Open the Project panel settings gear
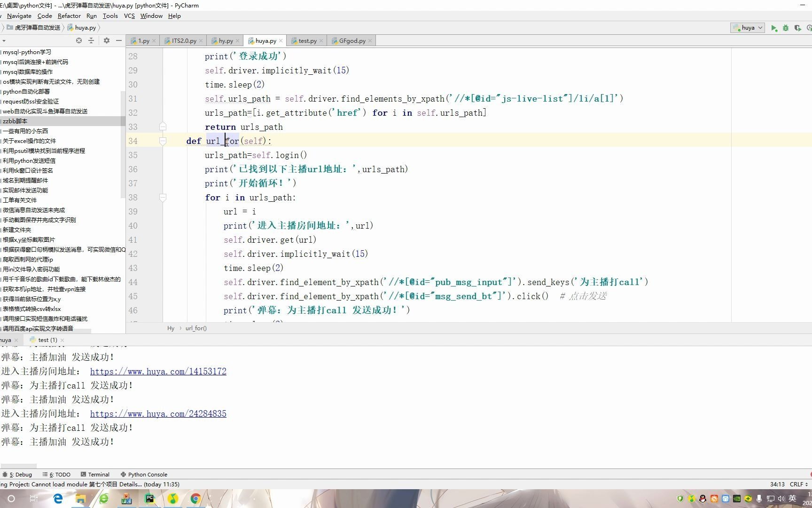Screen dimensions: 812x508 (107, 40)
